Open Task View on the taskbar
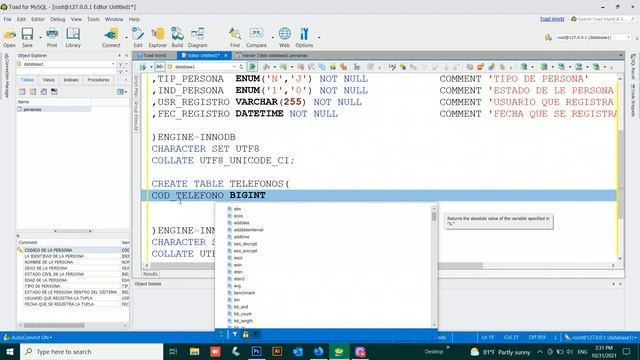This screenshot has height=360, width=640. point(173,351)
